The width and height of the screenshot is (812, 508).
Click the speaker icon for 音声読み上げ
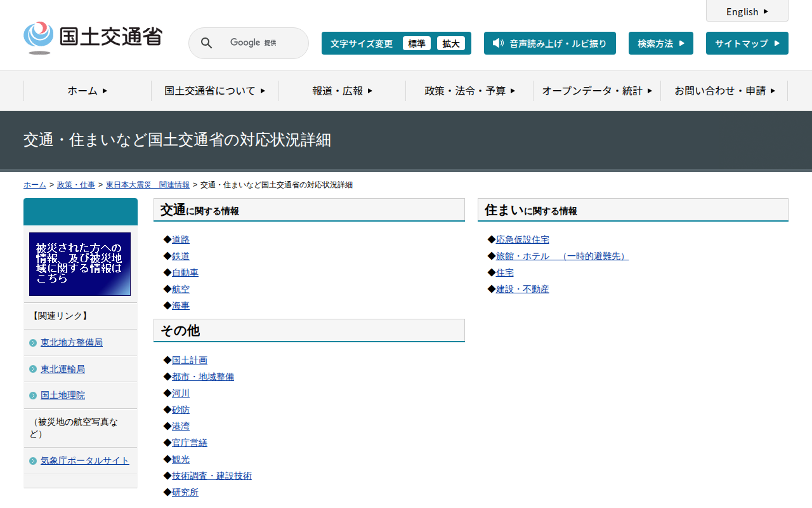[498, 43]
